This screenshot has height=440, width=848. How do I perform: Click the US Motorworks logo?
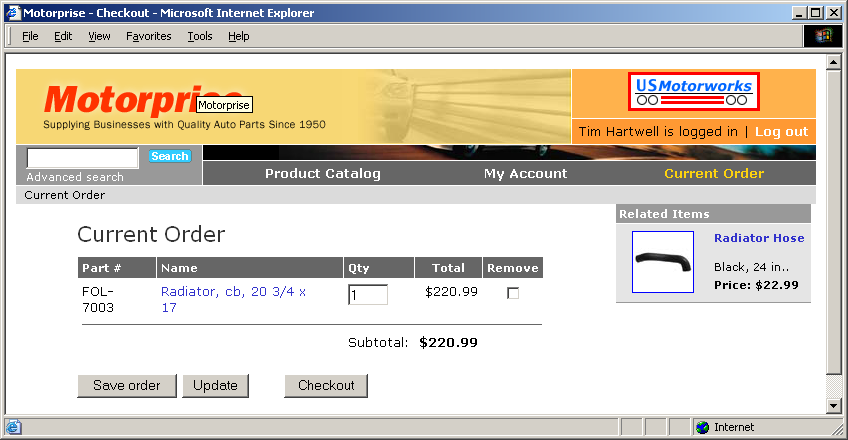coord(694,91)
